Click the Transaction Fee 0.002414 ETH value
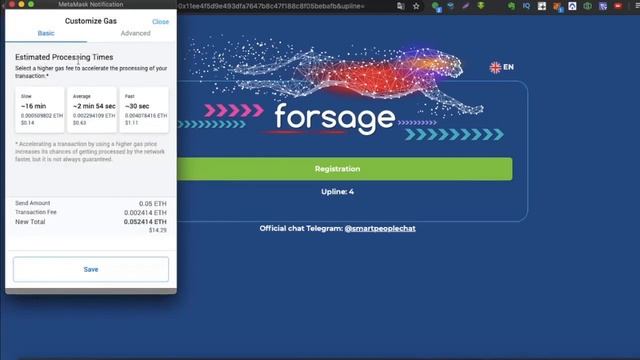The image size is (640, 360). (145, 213)
